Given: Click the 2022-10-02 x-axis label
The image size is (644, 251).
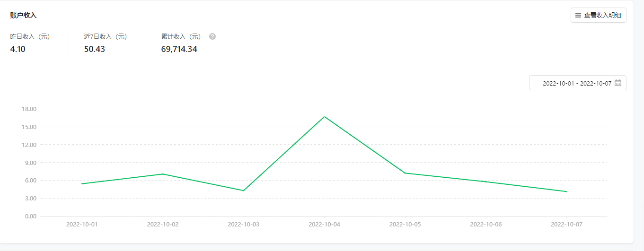Looking at the screenshot, I should pos(163,224).
